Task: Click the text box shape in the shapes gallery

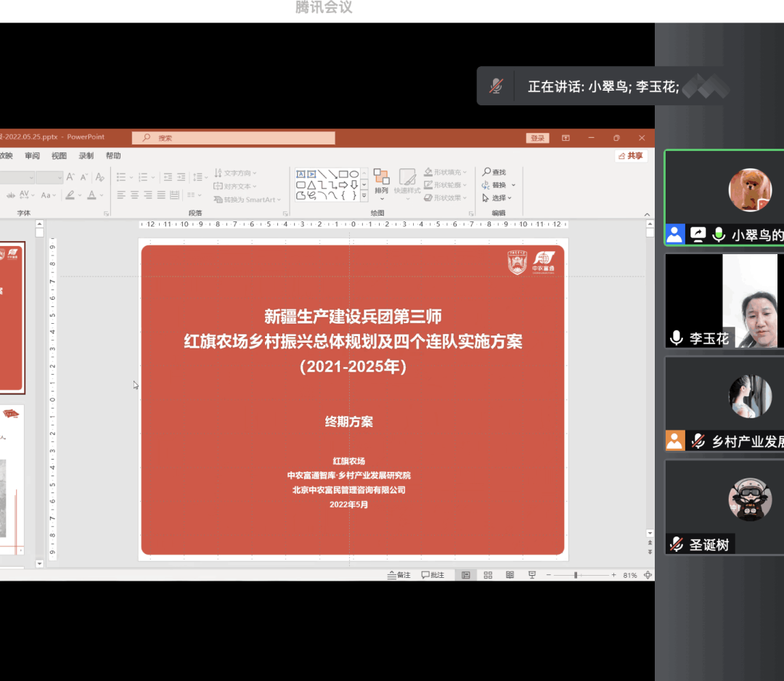Action: click(x=301, y=174)
